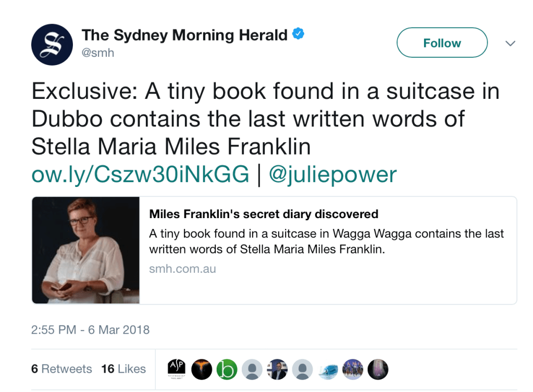Open the @juliepower mention
The height and width of the screenshot is (392, 533).
(332, 175)
